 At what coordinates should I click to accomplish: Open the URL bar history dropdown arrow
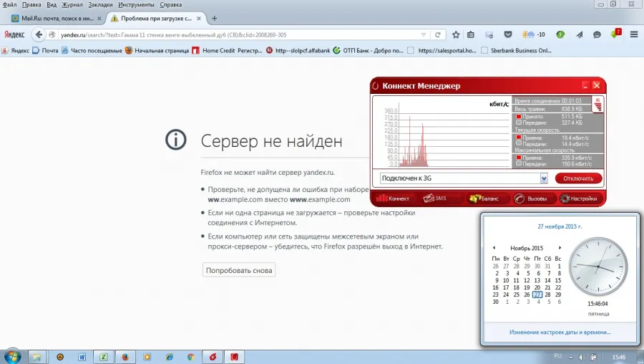pos(424,35)
